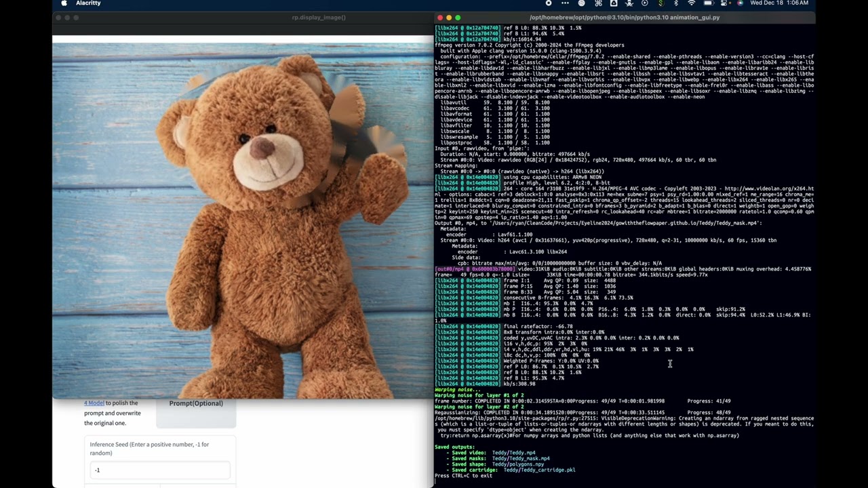Focus the Inference Seed input field
Image resolution: width=868 pixels, height=488 pixels.
pyautogui.click(x=160, y=470)
